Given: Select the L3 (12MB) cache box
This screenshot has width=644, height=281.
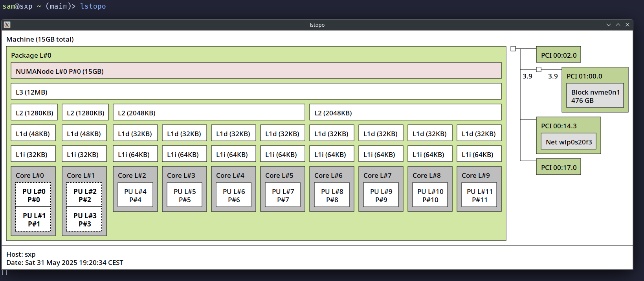Looking at the screenshot, I should (x=256, y=92).
